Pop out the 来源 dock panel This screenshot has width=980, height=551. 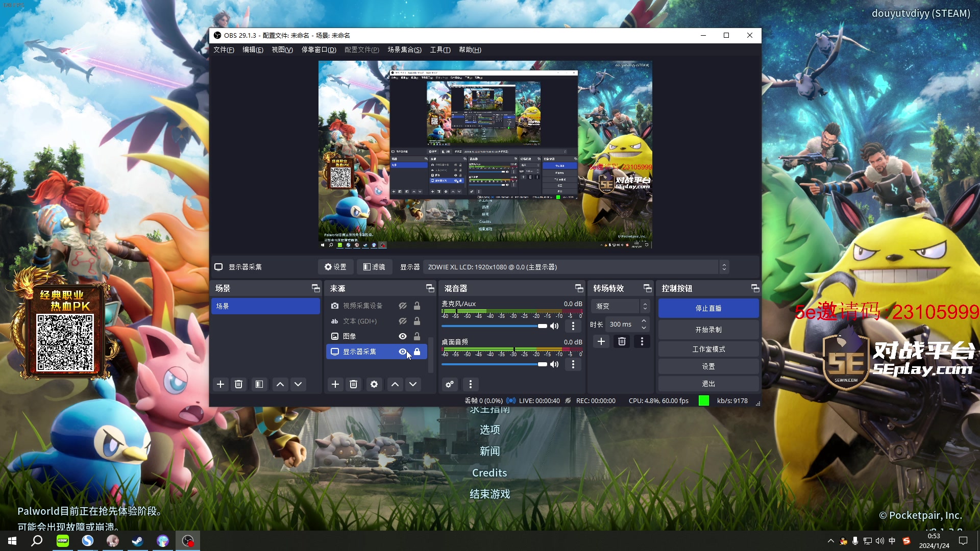point(430,288)
